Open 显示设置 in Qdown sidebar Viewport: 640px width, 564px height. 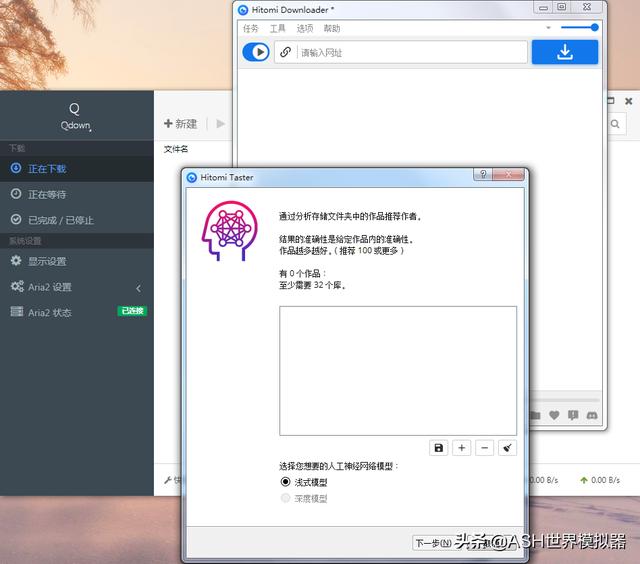click(x=77, y=261)
